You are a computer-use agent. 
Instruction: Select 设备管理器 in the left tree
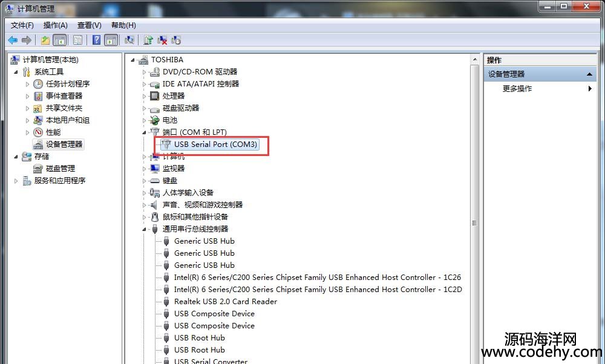[64, 145]
